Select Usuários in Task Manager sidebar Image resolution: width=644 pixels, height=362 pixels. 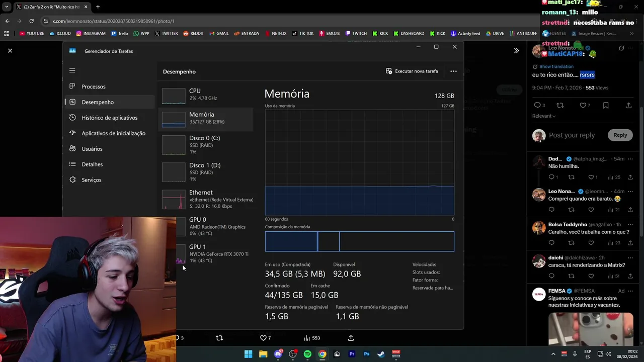click(110, 149)
